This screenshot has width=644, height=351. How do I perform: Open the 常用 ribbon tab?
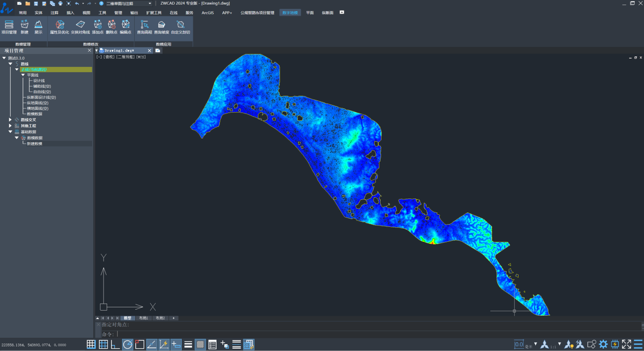[x=23, y=13]
